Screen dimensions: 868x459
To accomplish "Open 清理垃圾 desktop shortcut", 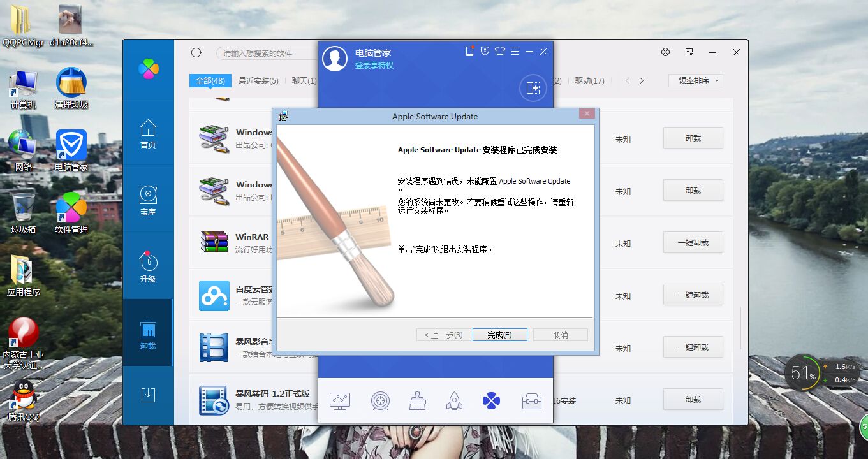I will point(71,89).
